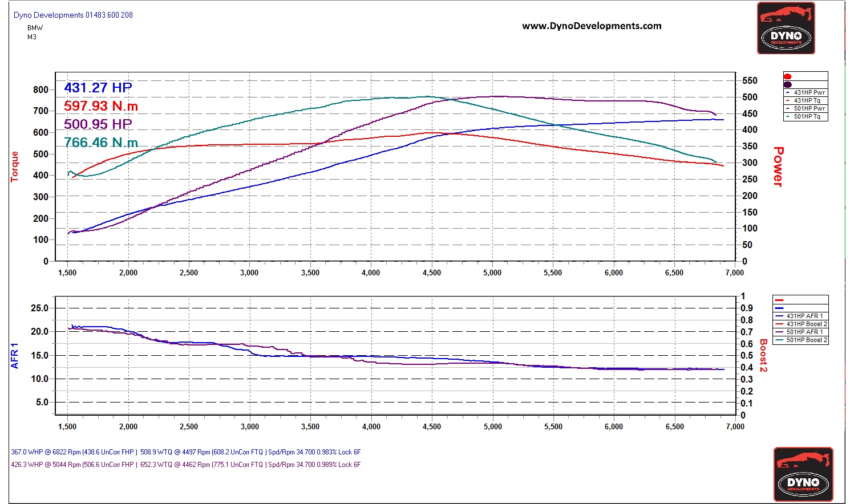
Task: Click the 501HP AFR 1 legend entry
Action: click(804, 332)
